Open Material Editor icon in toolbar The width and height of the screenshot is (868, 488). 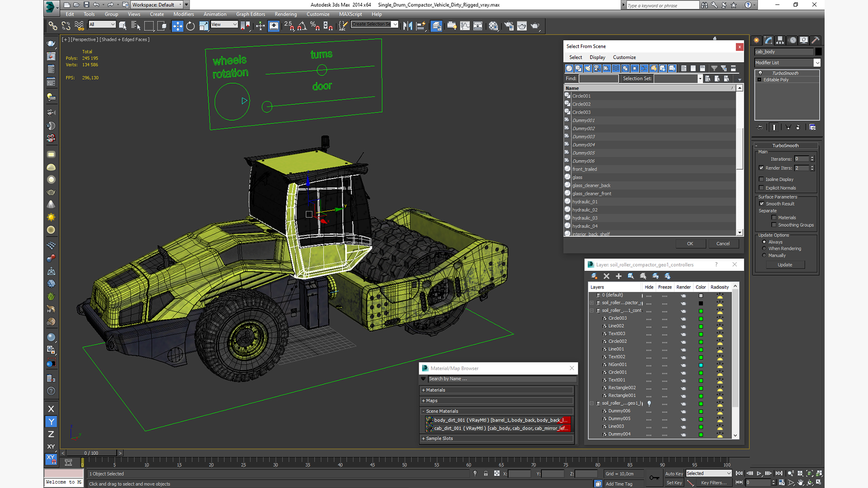click(493, 26)
